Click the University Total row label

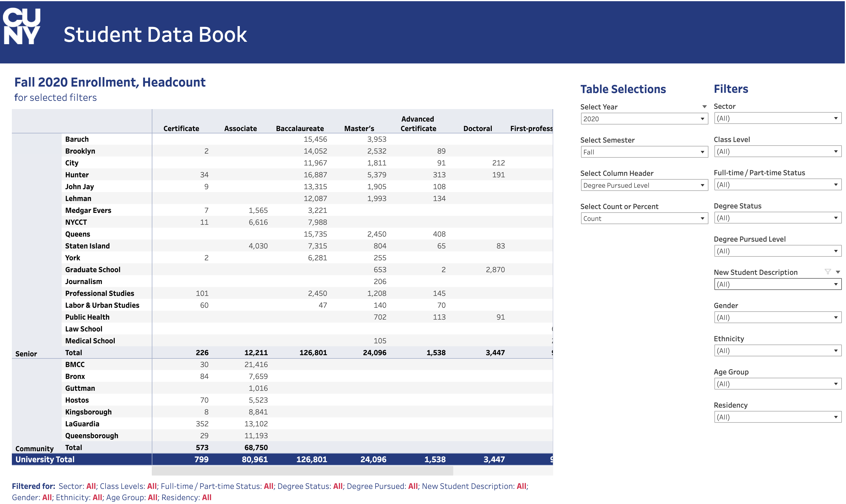pos(45,460)
